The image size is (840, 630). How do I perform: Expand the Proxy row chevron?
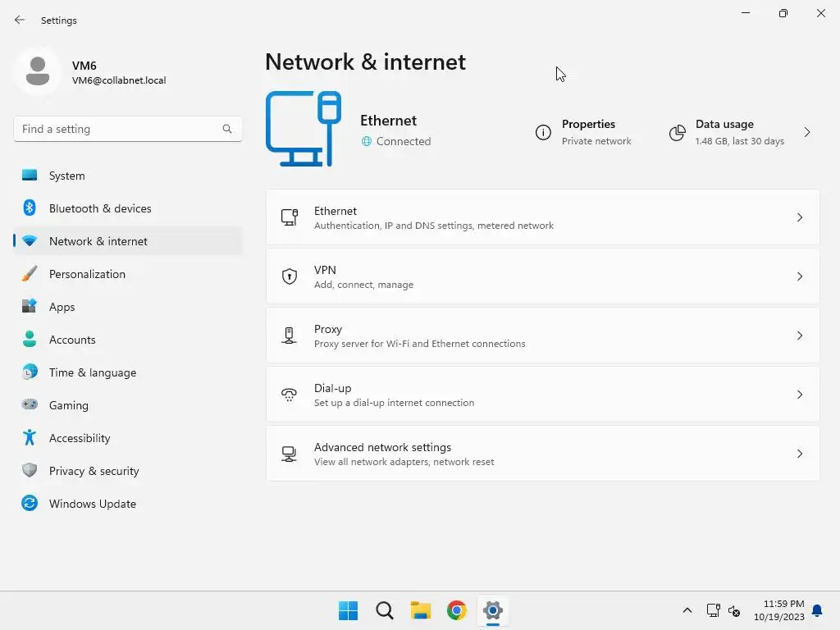click(x=800, y=336)
